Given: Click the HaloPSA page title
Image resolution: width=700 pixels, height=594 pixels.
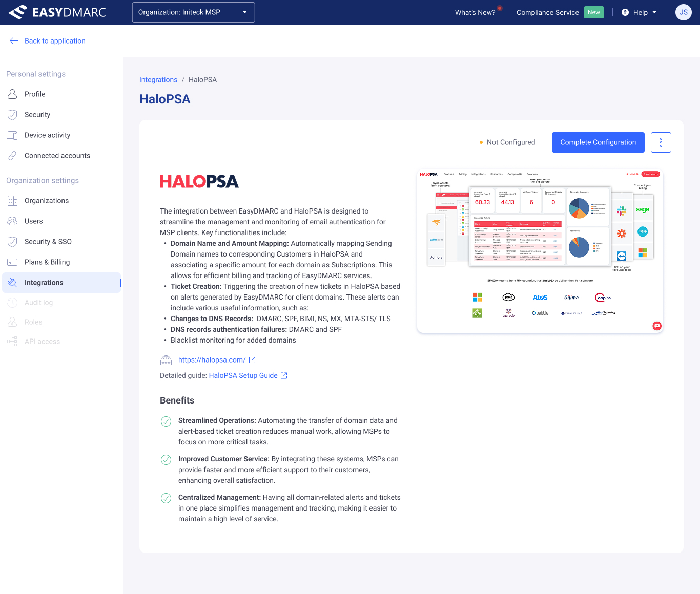Looking at the screenshot, I should pos(165,99).
